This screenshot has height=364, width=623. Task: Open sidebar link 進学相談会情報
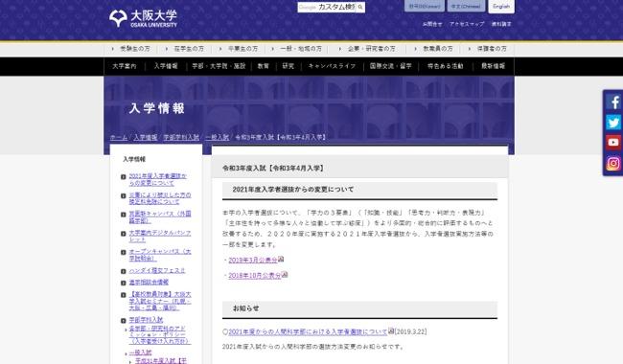coord(149,283)
